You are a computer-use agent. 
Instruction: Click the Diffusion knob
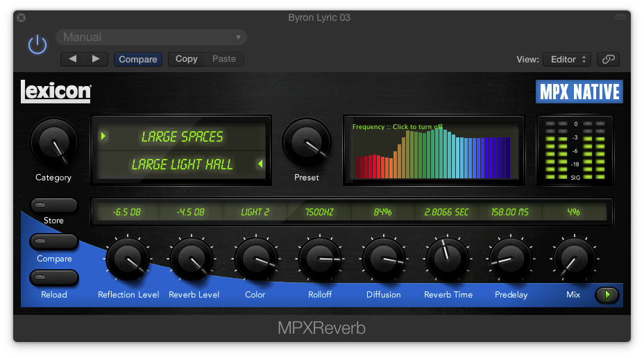pos(384,259)
